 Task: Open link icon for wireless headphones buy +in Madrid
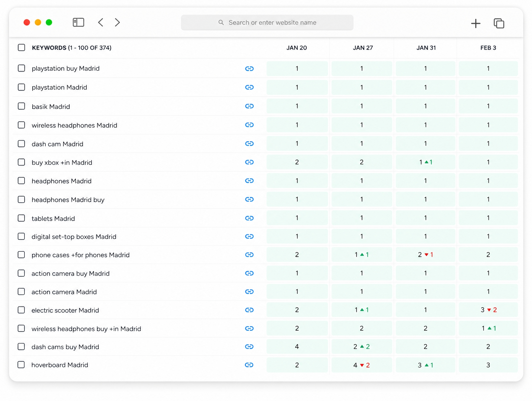[249, 329]
